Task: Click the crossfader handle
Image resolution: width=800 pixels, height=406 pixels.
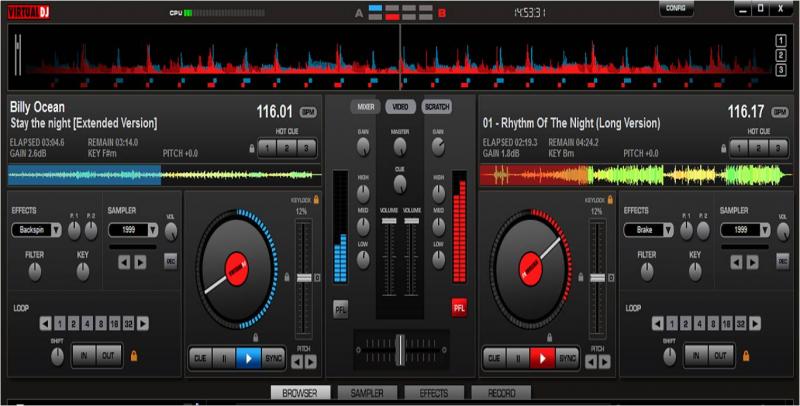Action: coord(401,350)
